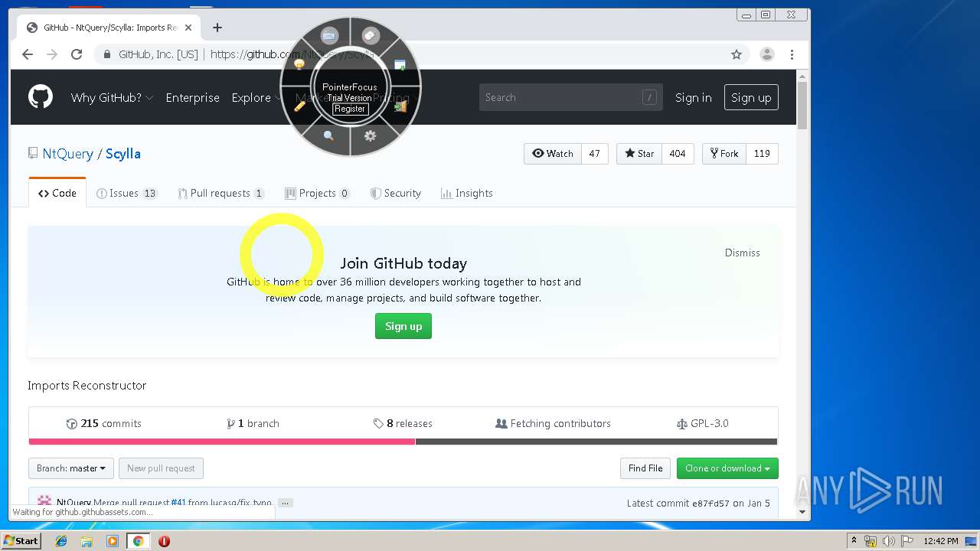Open Windows Explorer folder icon in taskbar
Image resolution: width=980 pixels, height=551 pixels.
(x=87, y=541)
